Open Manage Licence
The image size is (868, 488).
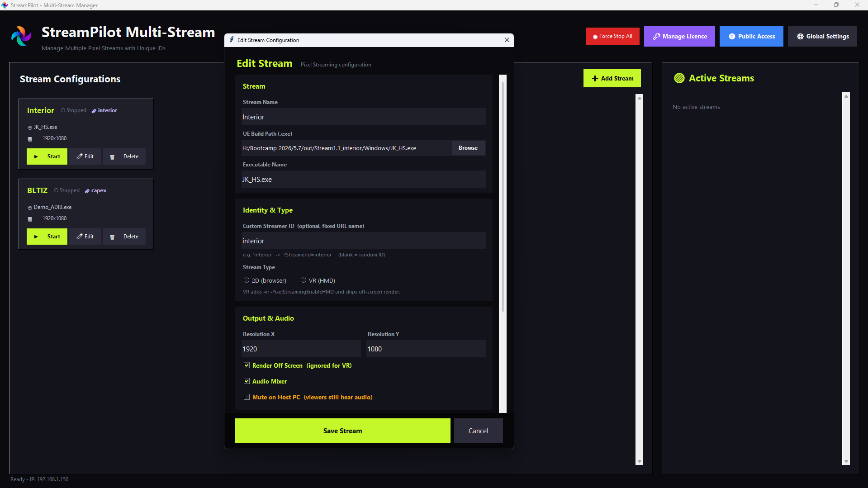pyautogui.click(x=679, y=36)
